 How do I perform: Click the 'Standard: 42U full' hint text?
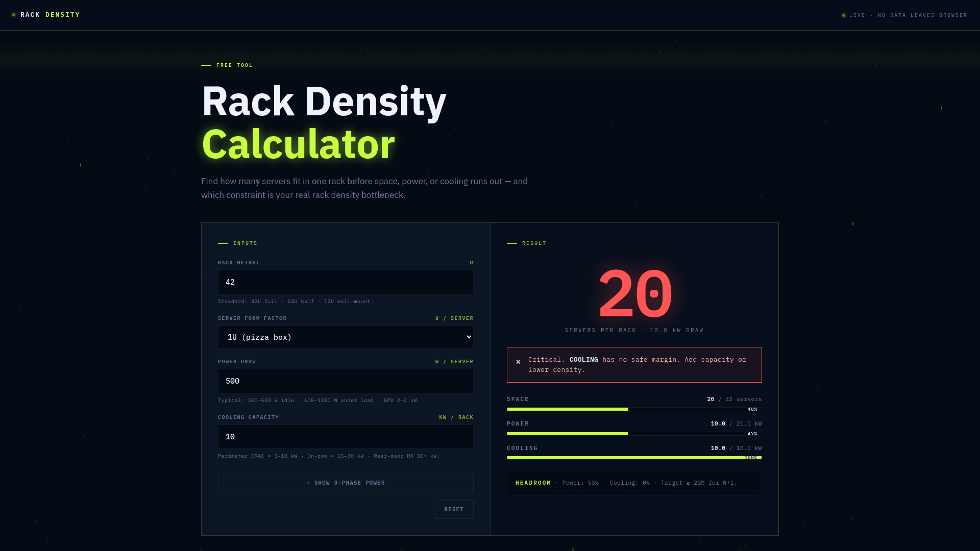click(x=296, y=302)
